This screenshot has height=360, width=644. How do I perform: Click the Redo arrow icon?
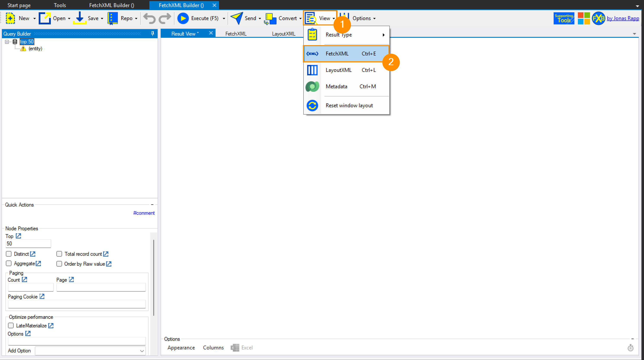(x=165, y=18)
